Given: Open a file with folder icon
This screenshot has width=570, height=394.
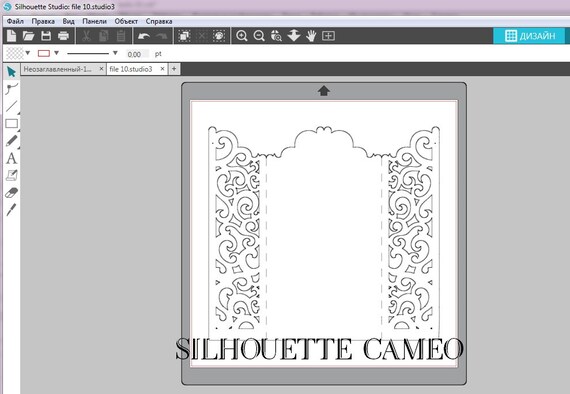Looking at the screenshot, I should pyautogui.click(x=28, y=36).
